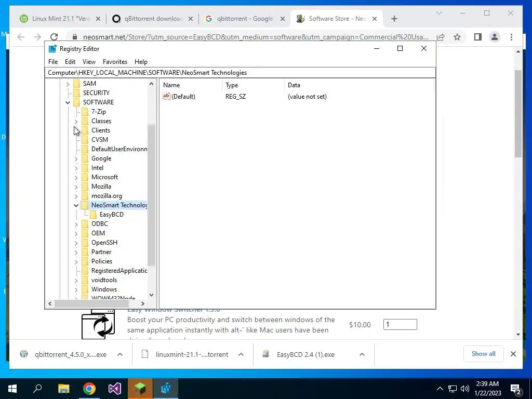Click tree pane horizontal scroll left arrow

tap(50, 303)
